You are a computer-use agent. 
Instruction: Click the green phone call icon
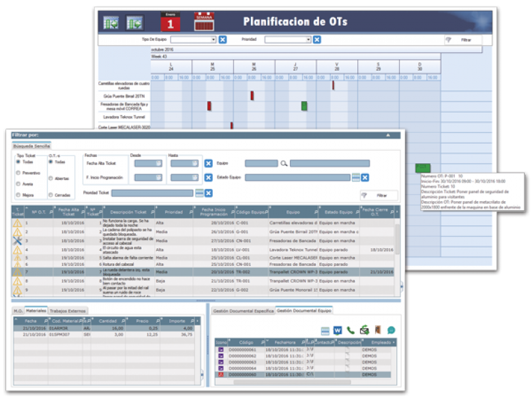(351, 330)
